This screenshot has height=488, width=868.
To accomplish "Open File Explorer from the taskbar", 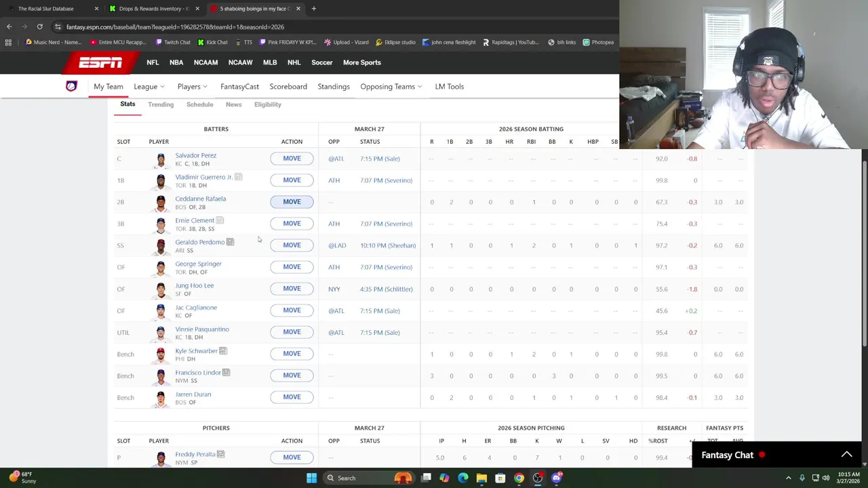I will pyautogui.click(x=481, y=478).
